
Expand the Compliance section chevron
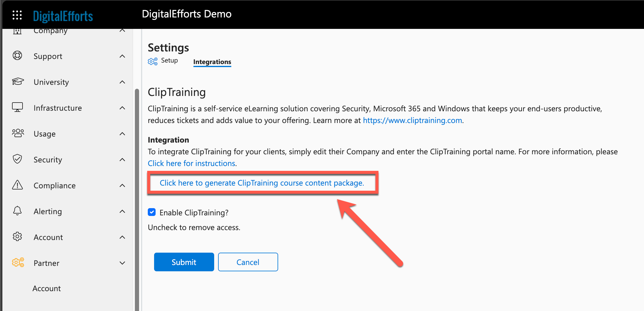coord(122,186)
